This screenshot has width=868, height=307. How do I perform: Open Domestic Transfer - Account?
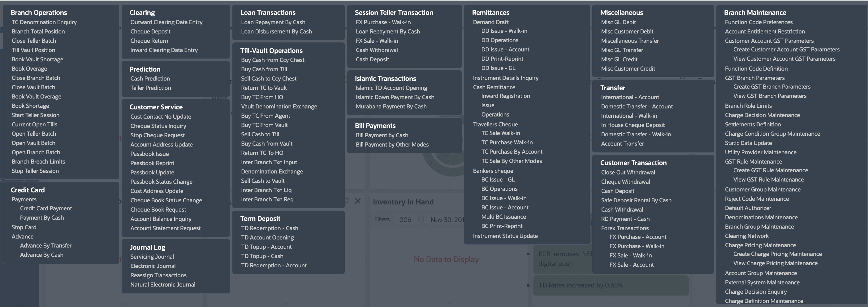[x=637, y=107]
